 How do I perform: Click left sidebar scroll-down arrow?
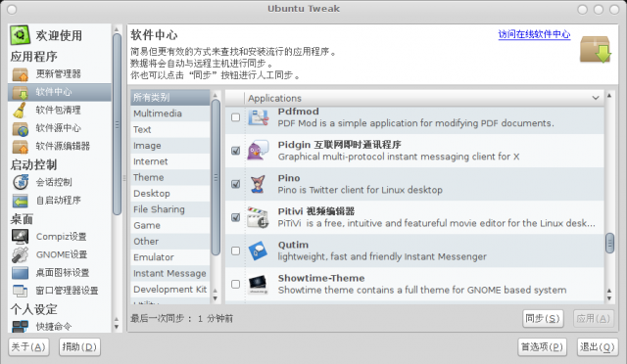point(117,327)
